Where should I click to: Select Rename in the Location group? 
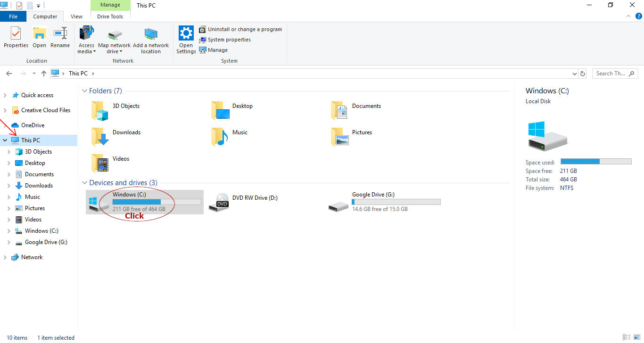(x=60, y=37)
